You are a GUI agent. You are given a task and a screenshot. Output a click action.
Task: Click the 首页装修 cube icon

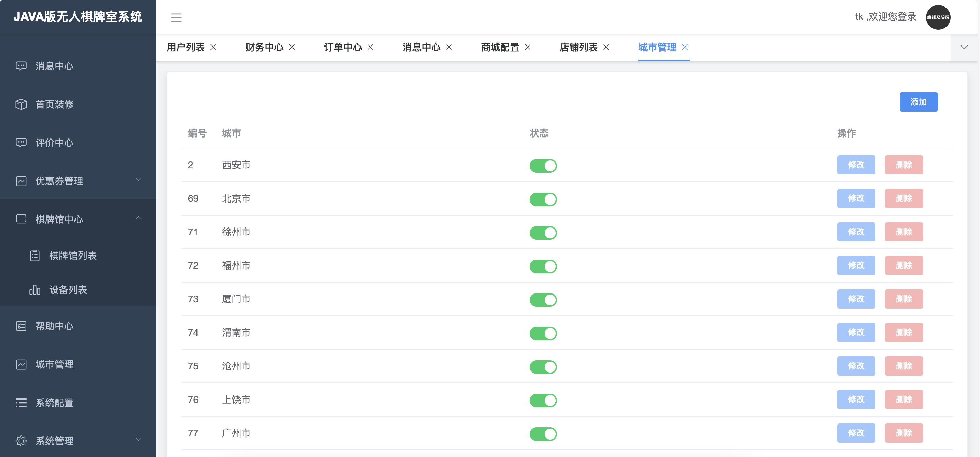click(x=21, y=104)
